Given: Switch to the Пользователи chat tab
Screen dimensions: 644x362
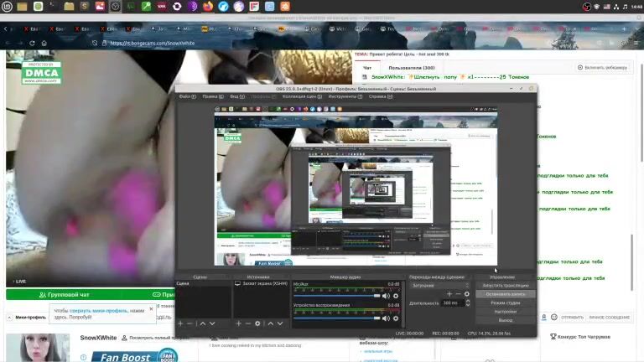Looking at the screenshot, I should (411, 67).
